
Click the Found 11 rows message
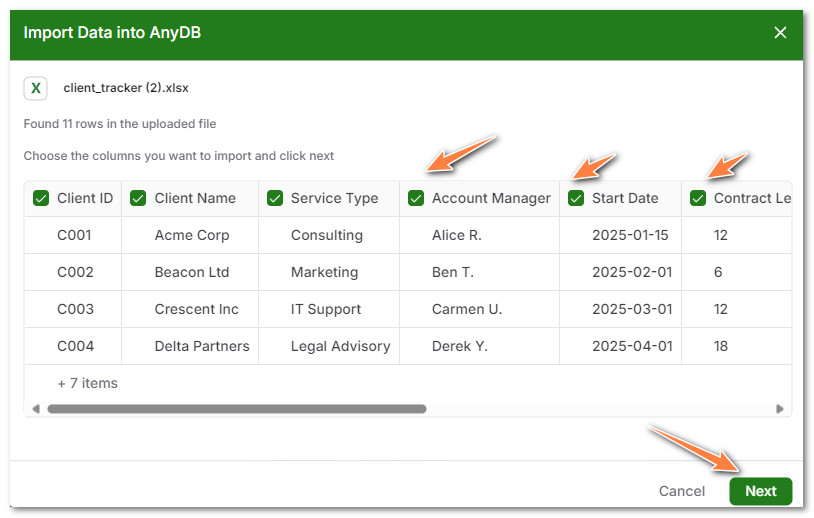(x=119, y=124)
